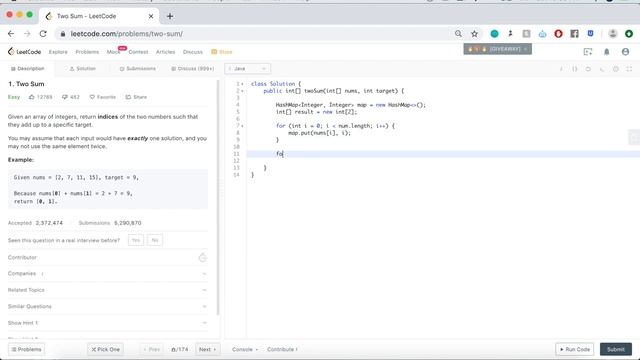Bookmark this page with the star icon
Image resolution: width=640 pixels, height=360 pixels.
point(474,34)
